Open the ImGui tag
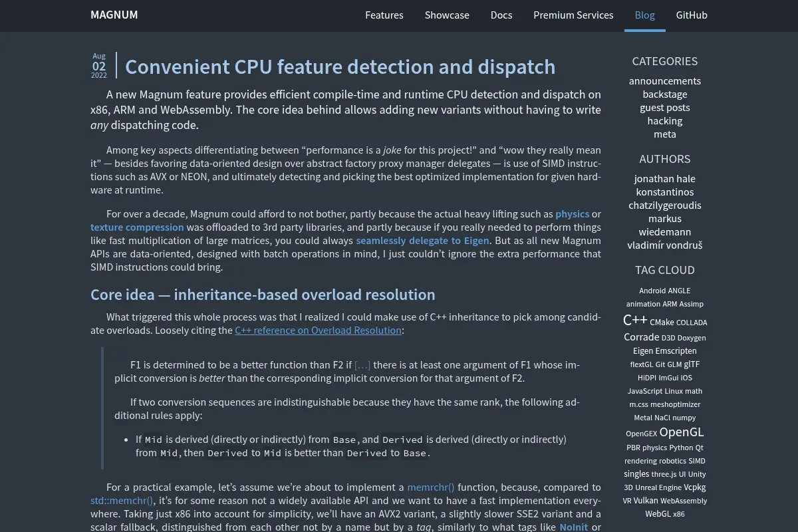Screen dimensions: 798x532 [668, 378]
